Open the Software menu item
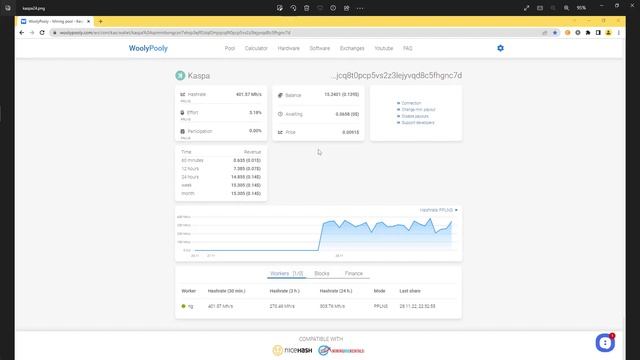 tap(320, 48)
